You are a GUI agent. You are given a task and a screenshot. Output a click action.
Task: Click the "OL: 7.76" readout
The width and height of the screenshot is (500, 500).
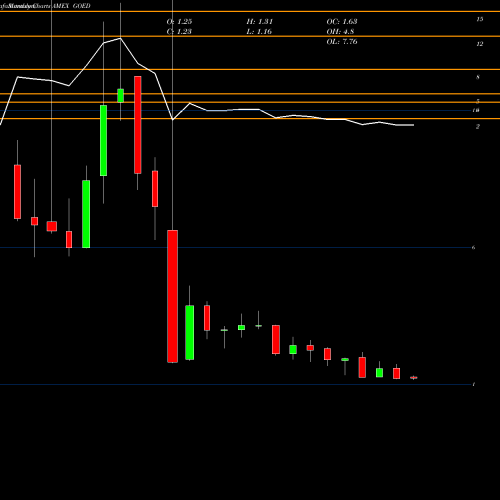pos(342,42)
